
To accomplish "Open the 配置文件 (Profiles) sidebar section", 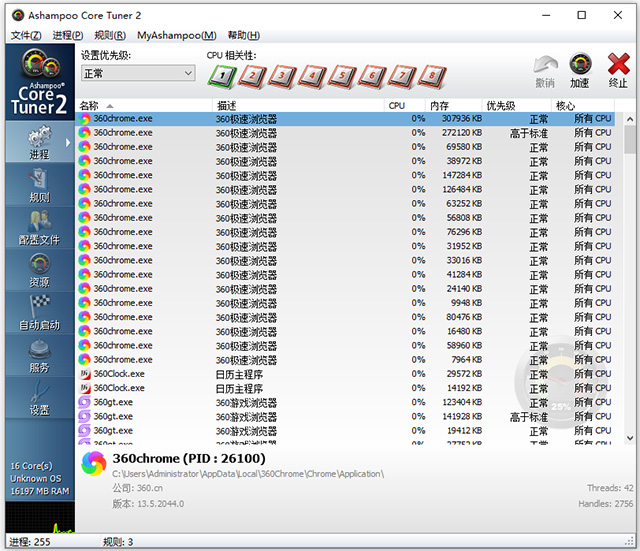I will pos(40,227).
